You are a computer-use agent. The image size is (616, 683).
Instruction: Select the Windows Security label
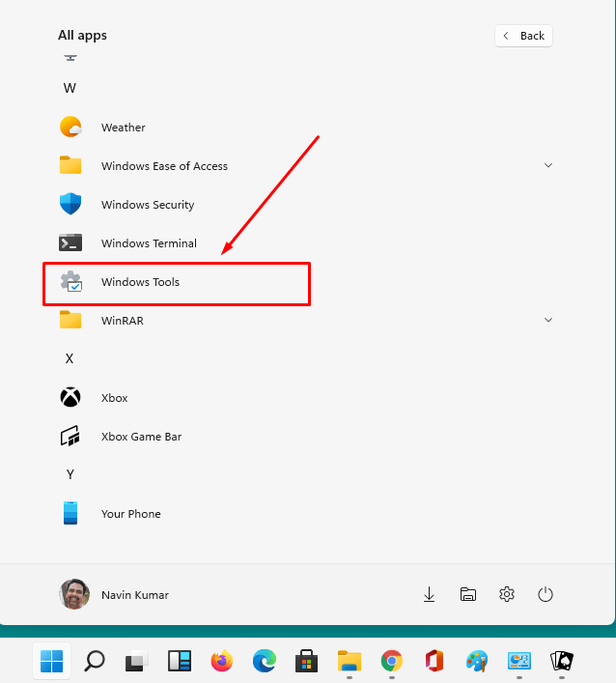(148, 205)
